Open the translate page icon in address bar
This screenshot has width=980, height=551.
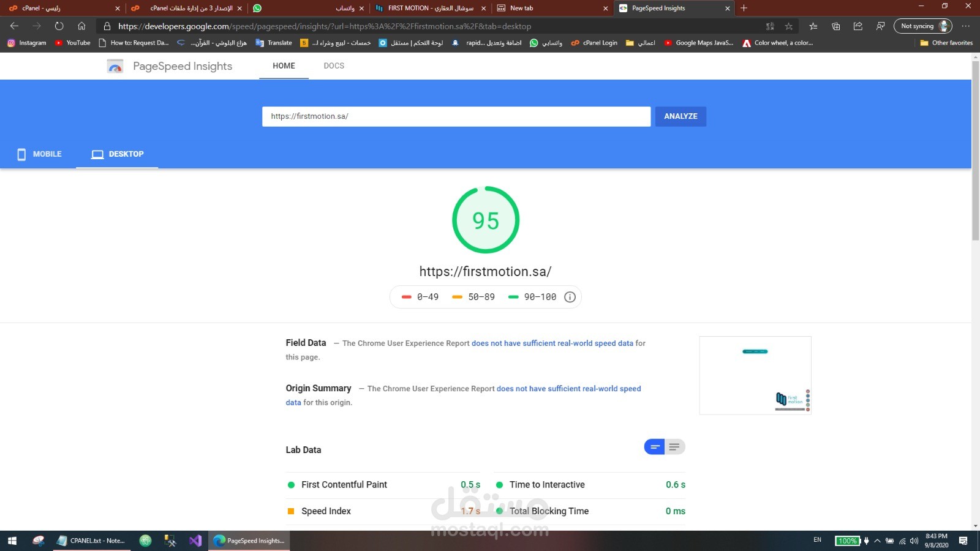point(770,26)
